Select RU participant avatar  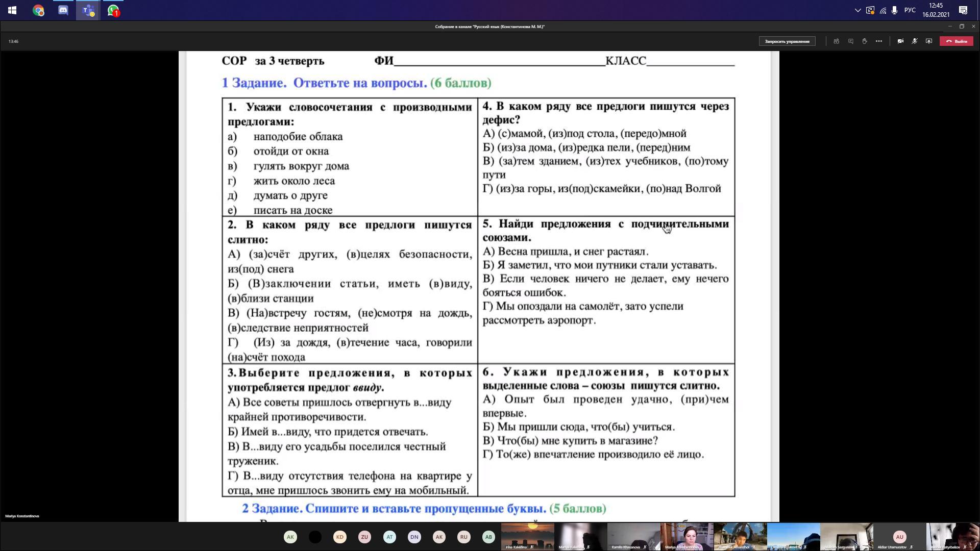(463, 537)
